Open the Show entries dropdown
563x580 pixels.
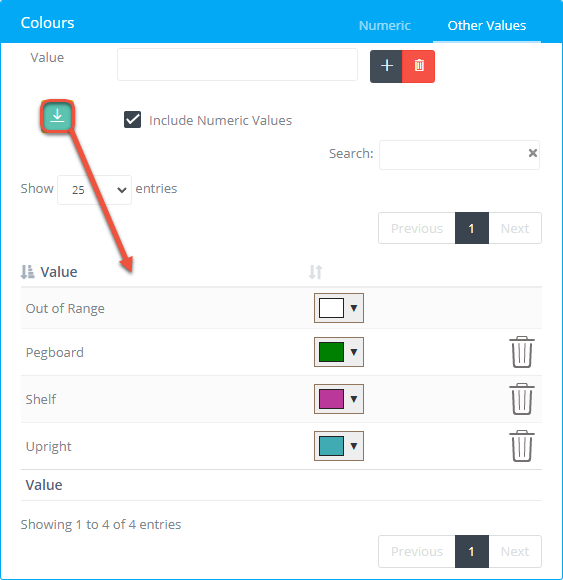[x=94, y=190]
